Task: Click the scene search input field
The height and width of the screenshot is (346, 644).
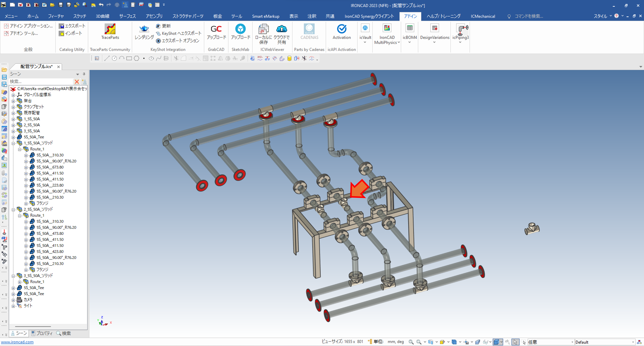Action: (40, 82)
